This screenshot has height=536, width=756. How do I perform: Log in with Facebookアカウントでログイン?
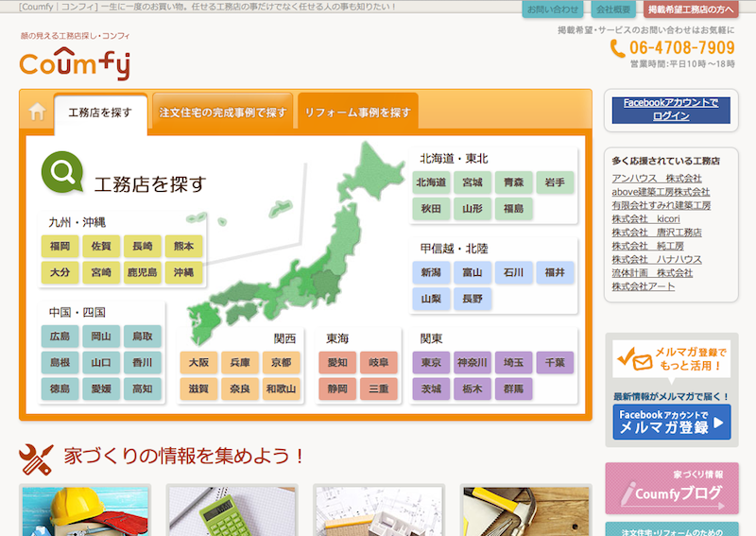pyautogui.click(x=671, y=110)
